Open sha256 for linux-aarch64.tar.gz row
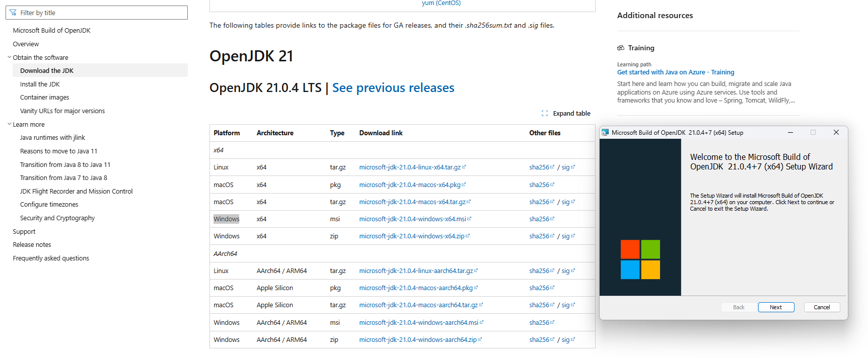Screen dimensions: 868x358 click(542, 271)
